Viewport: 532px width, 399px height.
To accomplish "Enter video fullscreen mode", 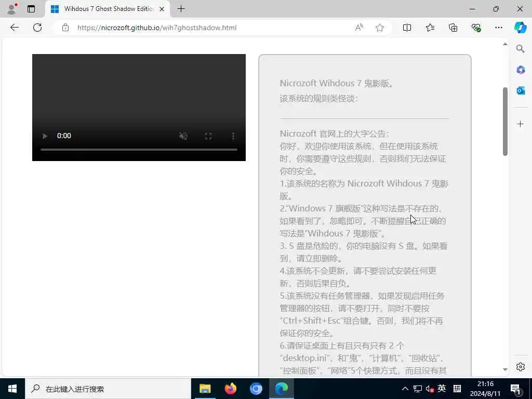I will (x=208, y=136).
